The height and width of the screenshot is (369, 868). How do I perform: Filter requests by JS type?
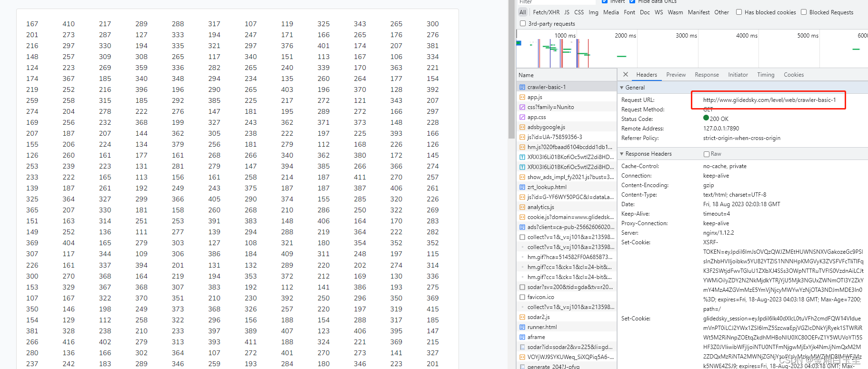coord(567,12)
